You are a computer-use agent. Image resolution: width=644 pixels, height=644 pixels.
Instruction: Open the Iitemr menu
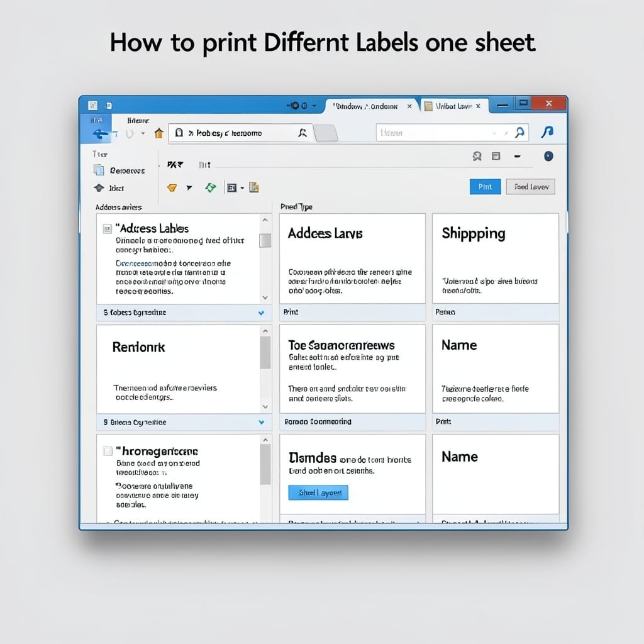(138, 120)
